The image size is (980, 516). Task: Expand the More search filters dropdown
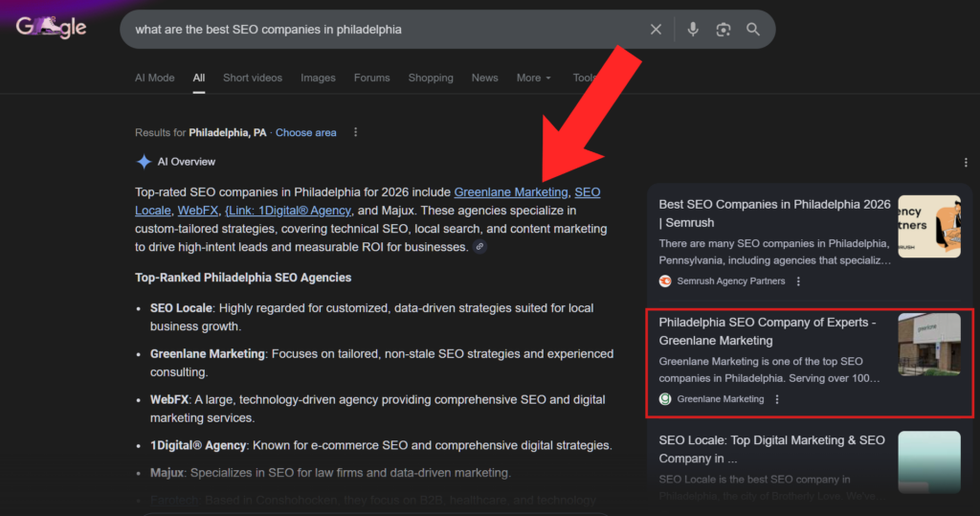click(534, 78)
